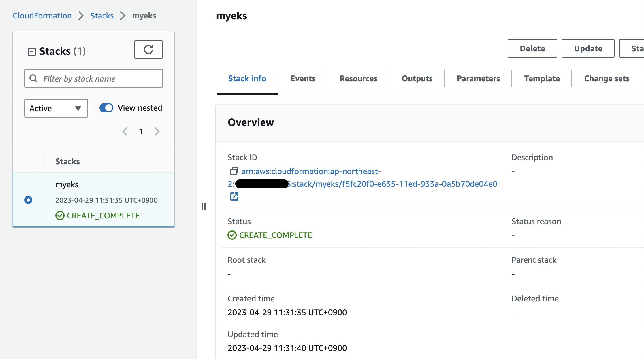Click Updated time value 2023-04-29 11:31:40
644x359 pixels.
click(x=287, y=348)
